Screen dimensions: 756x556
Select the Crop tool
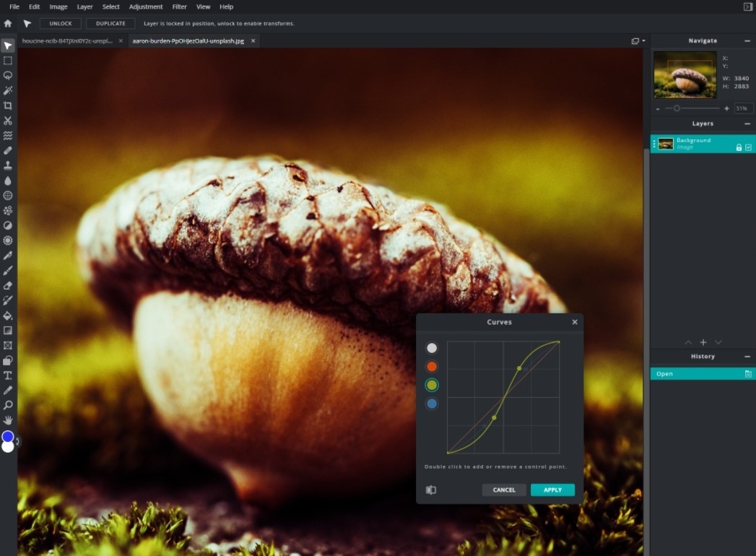click(8, 105)
